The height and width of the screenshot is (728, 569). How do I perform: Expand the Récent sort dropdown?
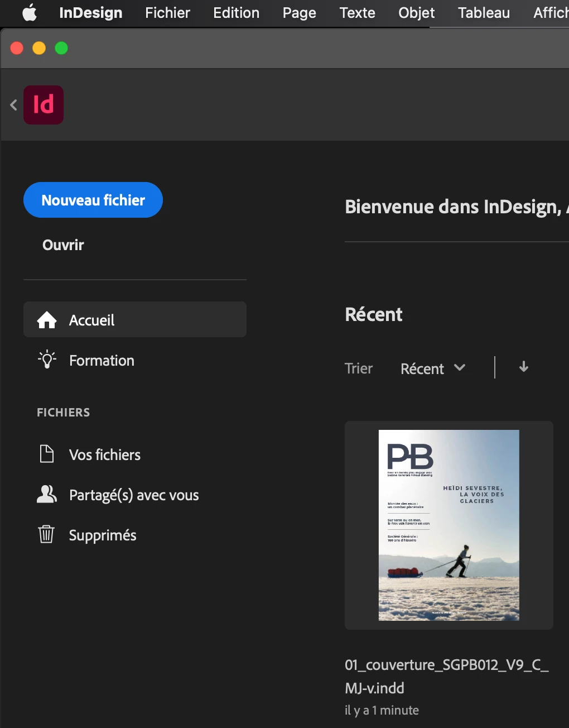tap(433, 368)
